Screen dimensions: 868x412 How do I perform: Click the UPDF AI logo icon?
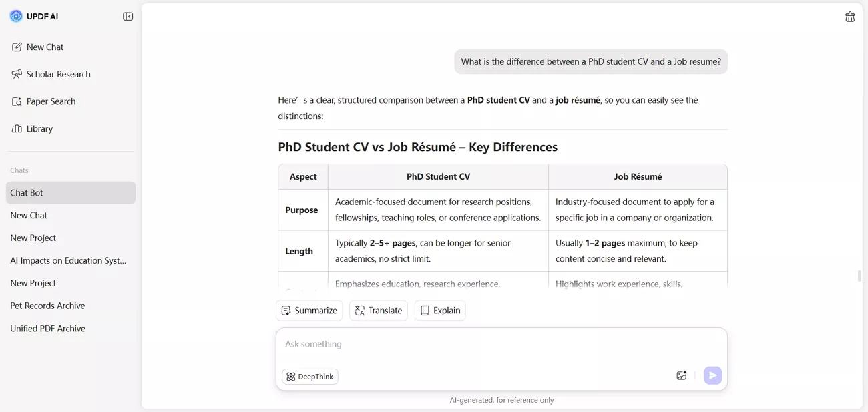16,16
